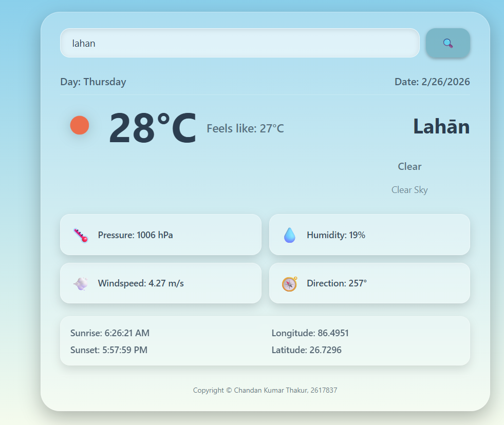Click the Lahān city name heading

tap(441, 127)
